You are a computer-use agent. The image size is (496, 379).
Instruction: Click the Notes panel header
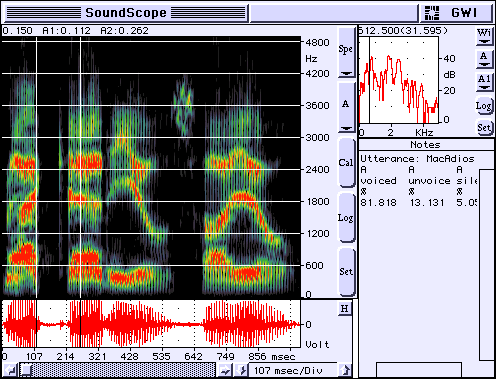pyautogui.click(x=426, y=145)
